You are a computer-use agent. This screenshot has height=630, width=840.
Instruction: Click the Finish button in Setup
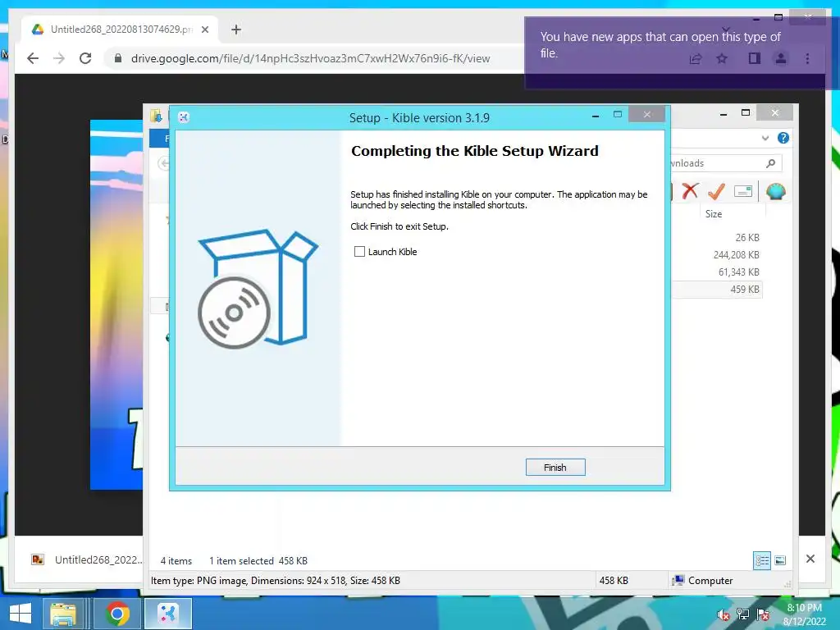click(x=555, y=467)
